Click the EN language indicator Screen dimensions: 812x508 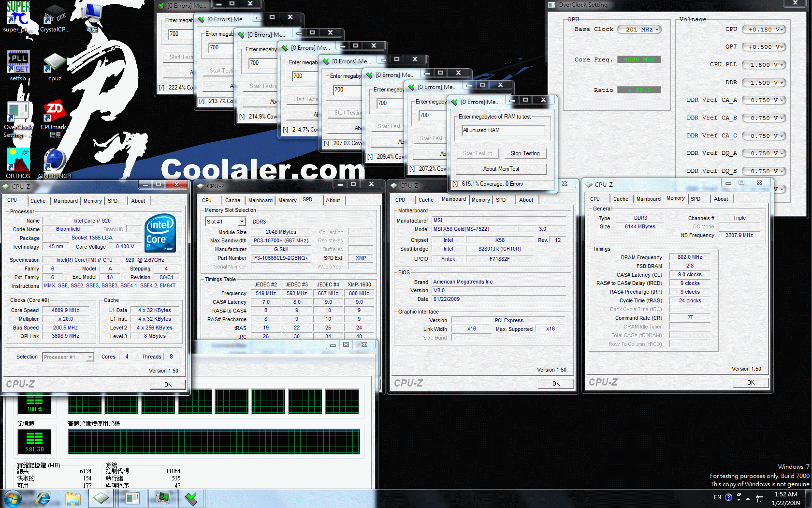[x=717, y=497]
